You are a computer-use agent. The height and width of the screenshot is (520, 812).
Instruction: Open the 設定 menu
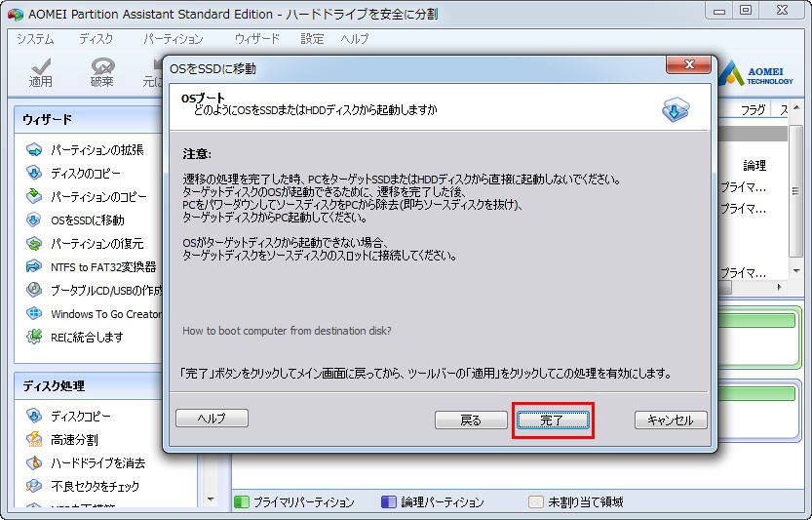click(x=312, y=39)
